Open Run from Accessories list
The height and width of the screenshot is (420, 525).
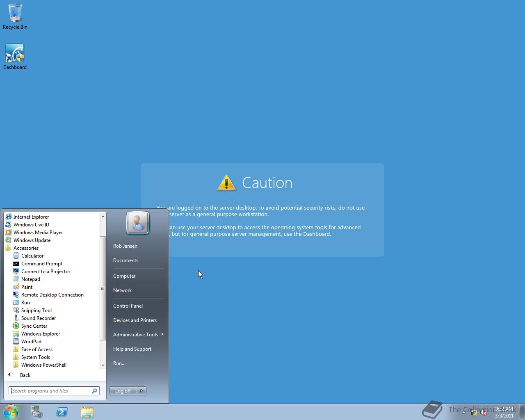click(21, 302)
